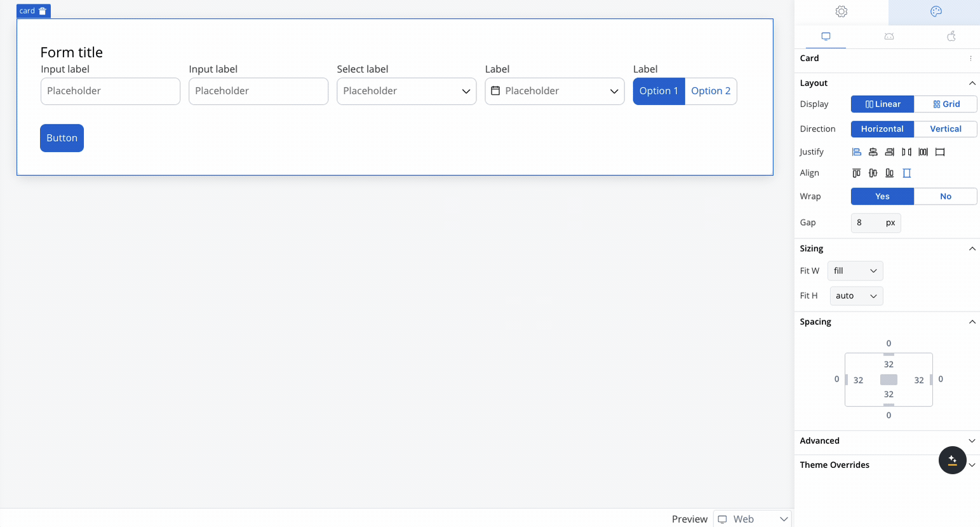The image size is (980, 527).
Task: Open the Select label dropdown
Action: tap(406, 91)
